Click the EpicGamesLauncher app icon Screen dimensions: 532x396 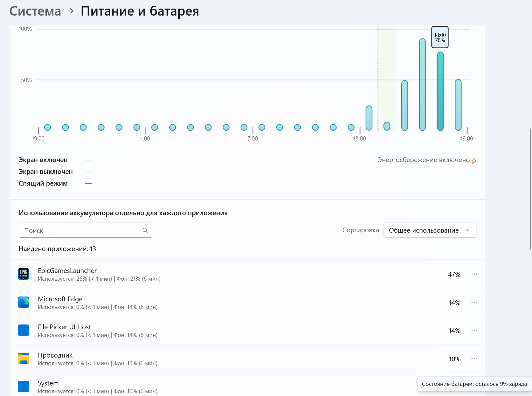(x=24, y=274)
